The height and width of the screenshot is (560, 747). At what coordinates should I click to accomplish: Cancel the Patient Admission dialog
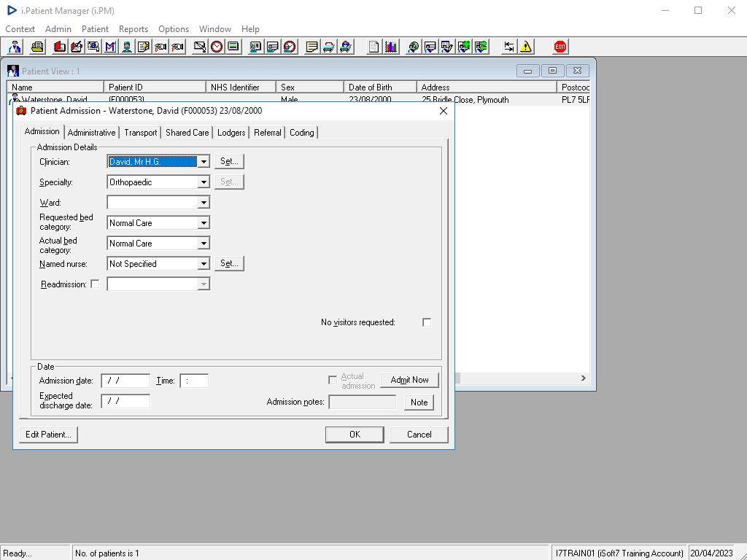(x=419, y=435)
